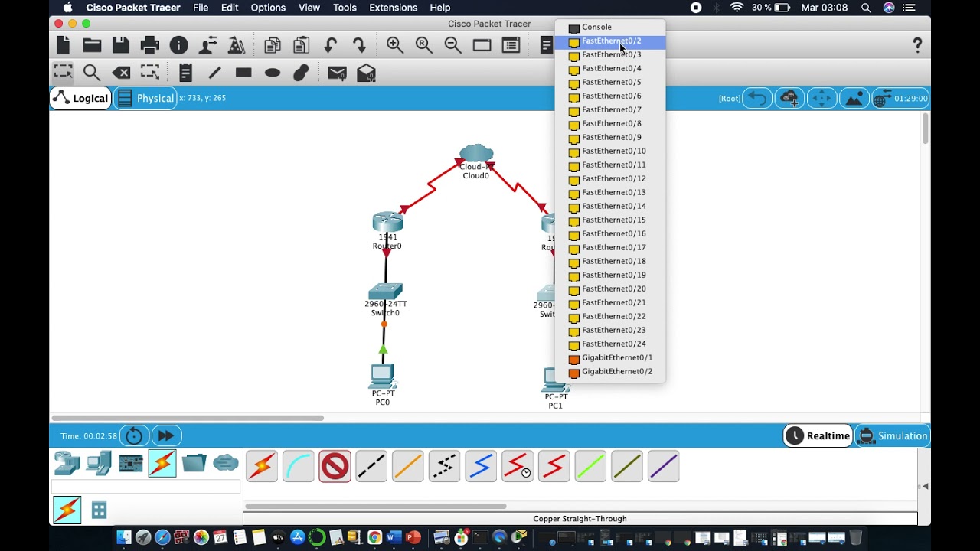Choose FastEthernet0/3 port

(610, 54)
